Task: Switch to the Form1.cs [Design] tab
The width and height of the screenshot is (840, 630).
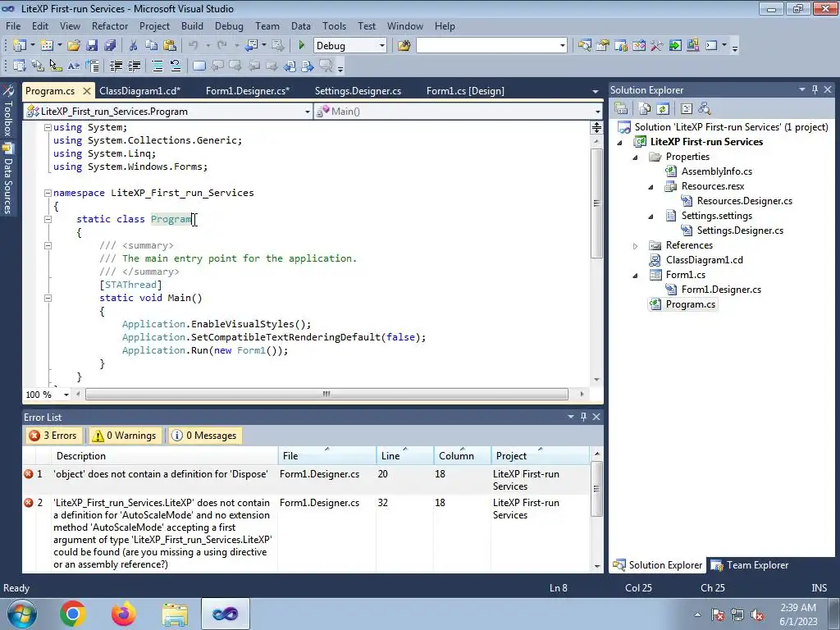Action: click(465, 90)
